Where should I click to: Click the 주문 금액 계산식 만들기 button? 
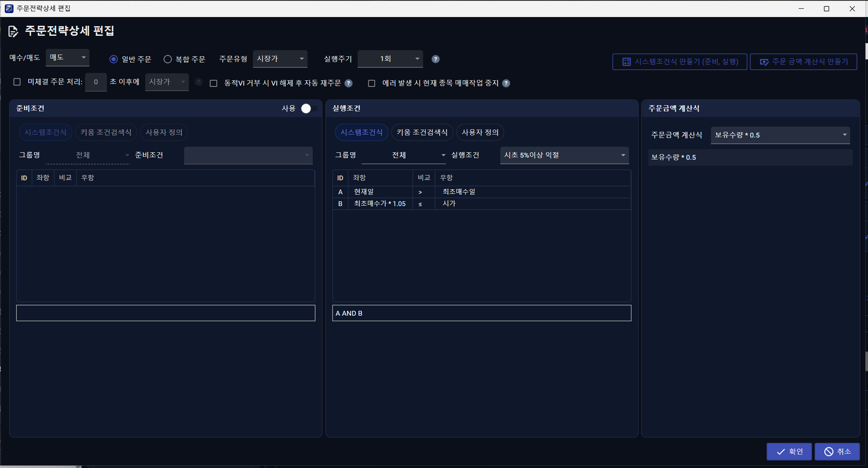point(803,62)
